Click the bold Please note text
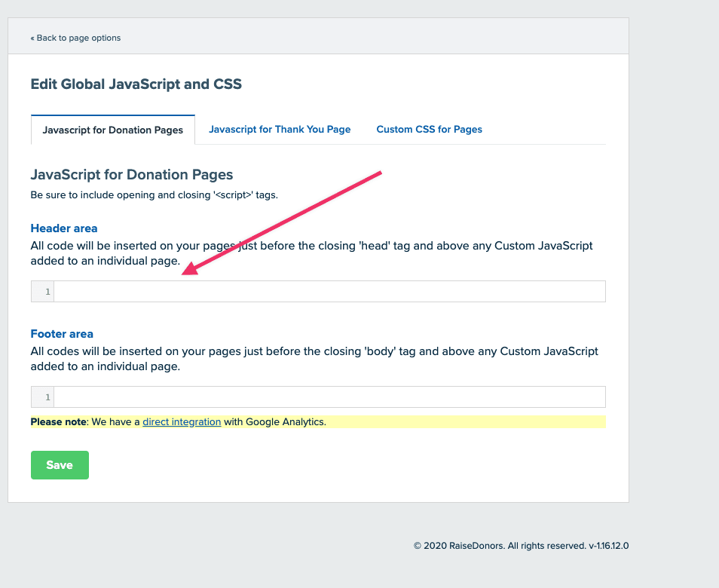 pos(58,422)
